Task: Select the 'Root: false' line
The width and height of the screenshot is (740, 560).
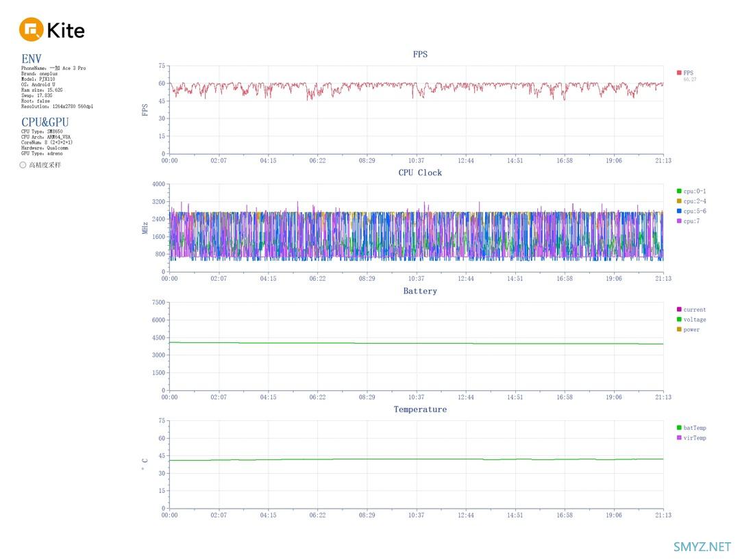Action: pos(36,101)
